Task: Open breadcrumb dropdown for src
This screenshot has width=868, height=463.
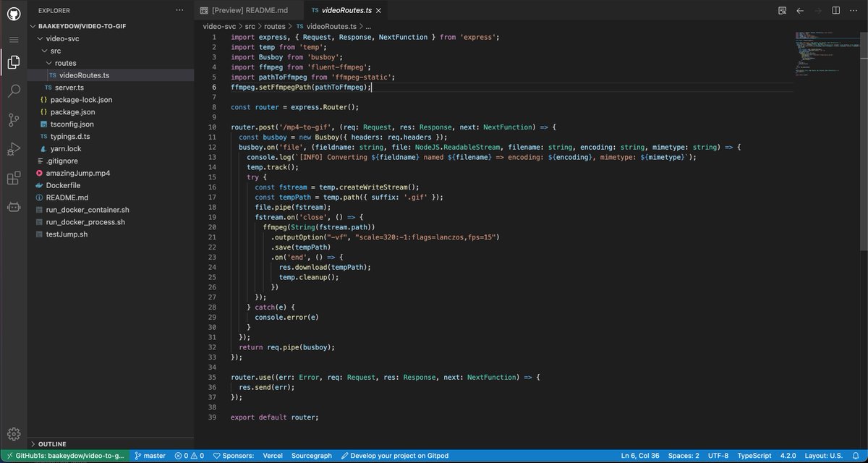Action: click(x=250, y=26)
